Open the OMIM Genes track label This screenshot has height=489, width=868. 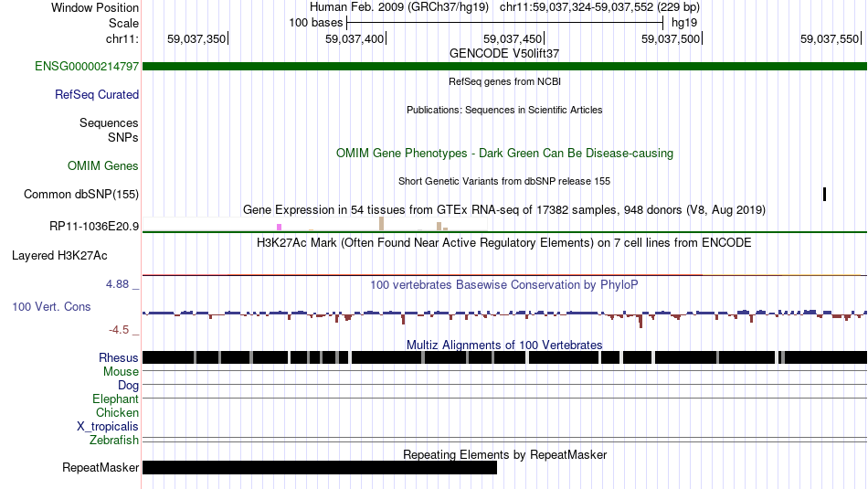pos(103,166)
